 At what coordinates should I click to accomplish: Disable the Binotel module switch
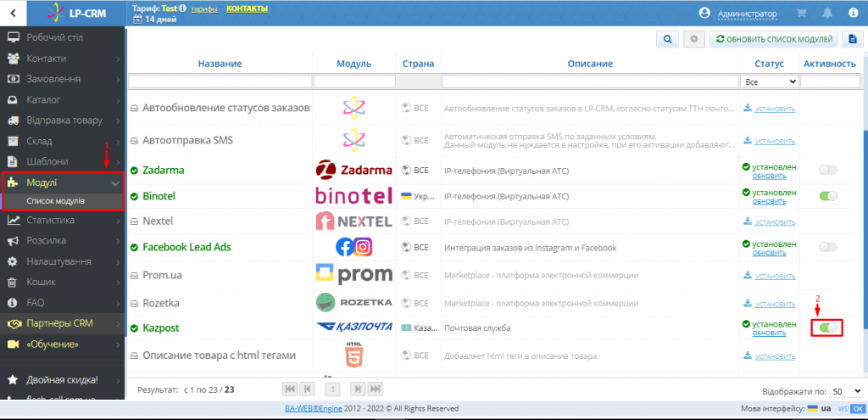pos(828,196)
